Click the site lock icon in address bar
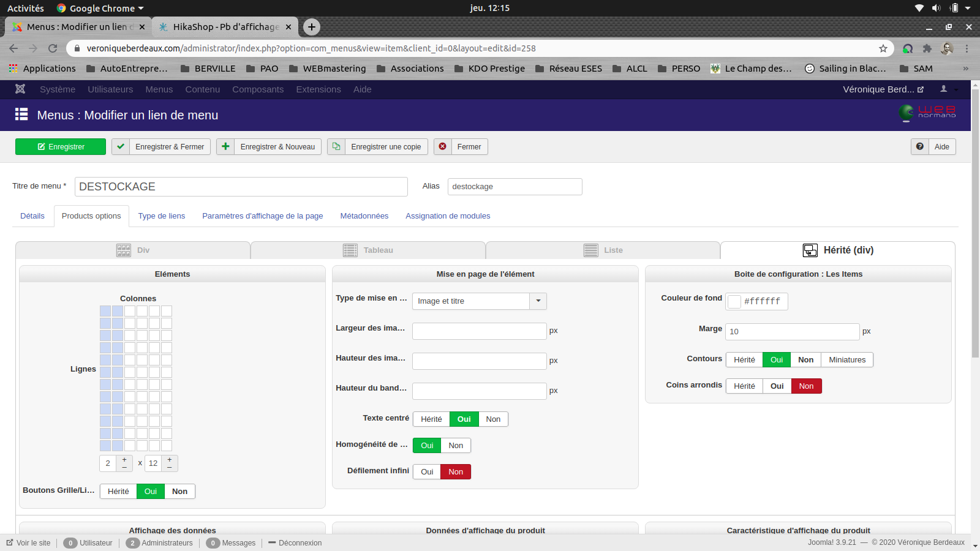This screenshot has width=980, height=551. (x=77, y=48)
